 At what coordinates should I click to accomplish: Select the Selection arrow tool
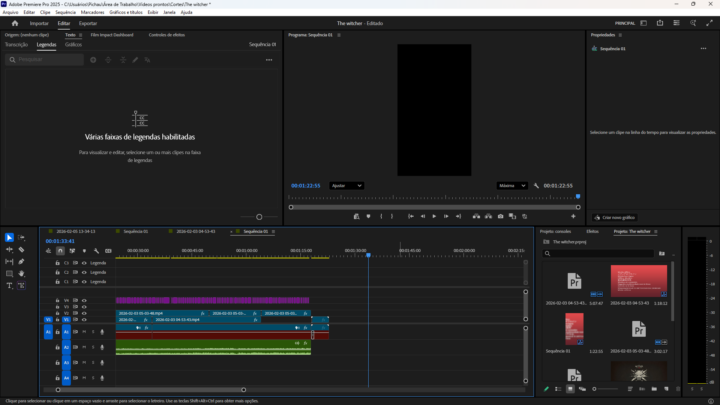point(9,237)
